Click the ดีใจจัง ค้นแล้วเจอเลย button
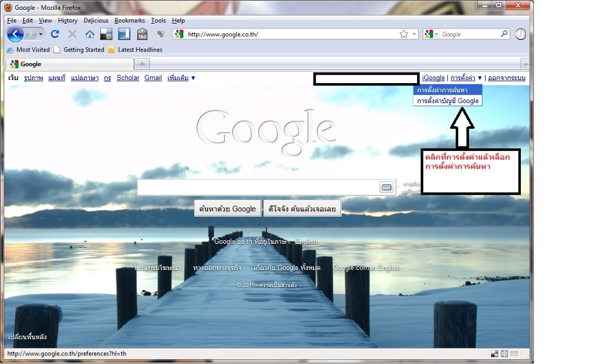This screenshot has width=593, height=364. pyautogui.click(x=302, y=209)
